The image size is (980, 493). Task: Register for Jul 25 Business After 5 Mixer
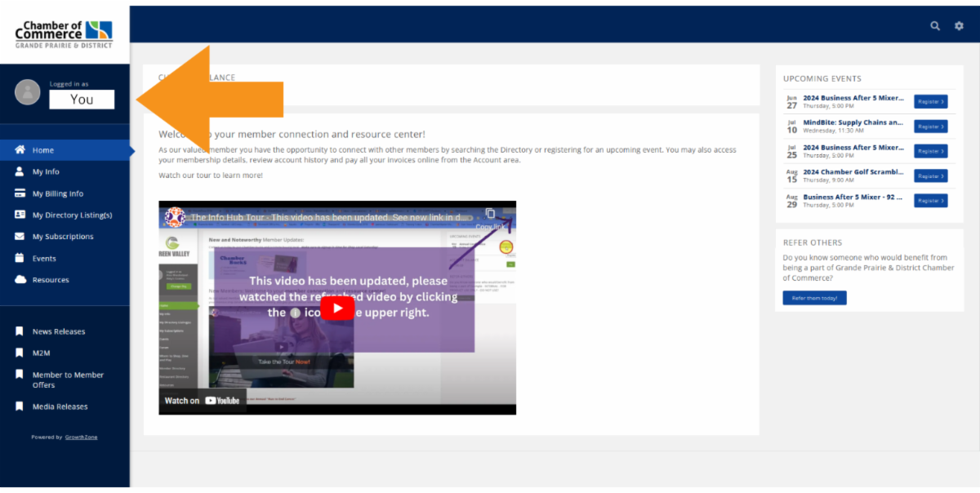[930, 151]
